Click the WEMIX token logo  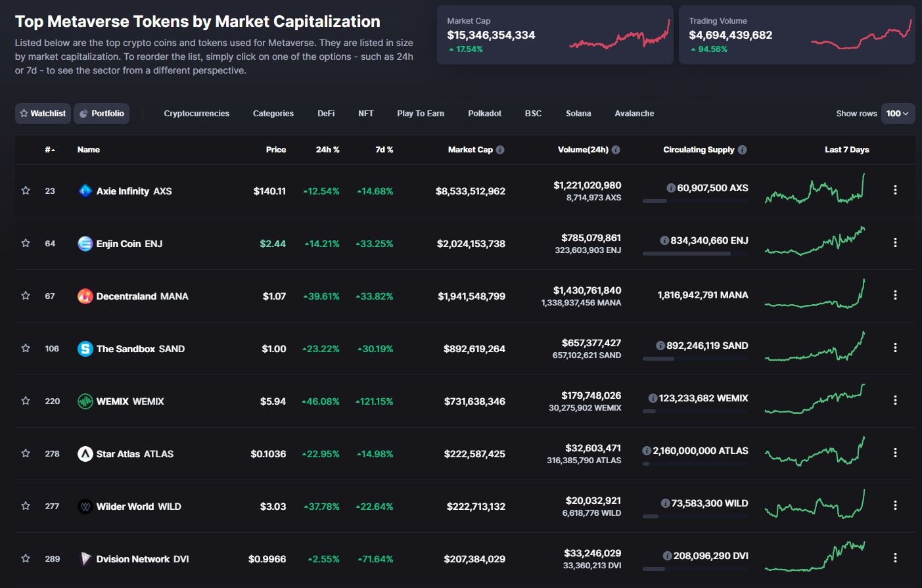[85, 401]
